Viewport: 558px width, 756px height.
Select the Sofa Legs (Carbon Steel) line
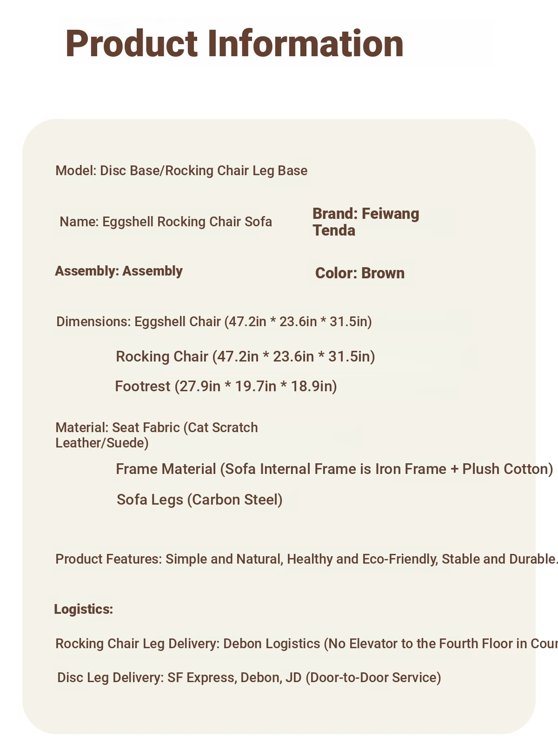pos(199,500)
